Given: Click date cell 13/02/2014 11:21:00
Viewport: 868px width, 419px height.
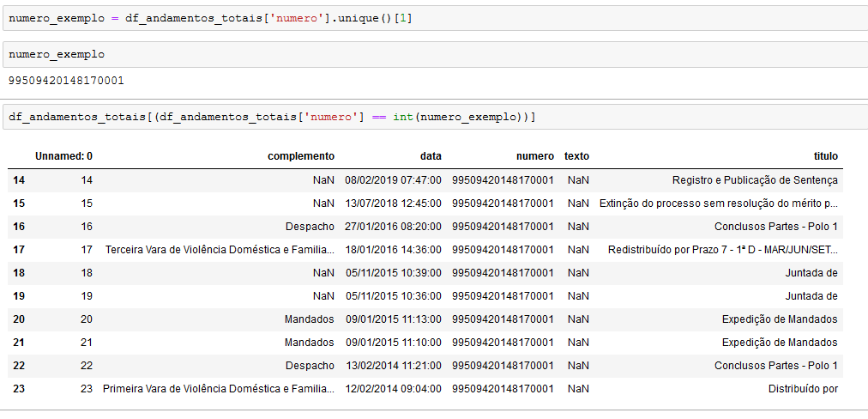Looking at the screenshot, I should [393, 366].
